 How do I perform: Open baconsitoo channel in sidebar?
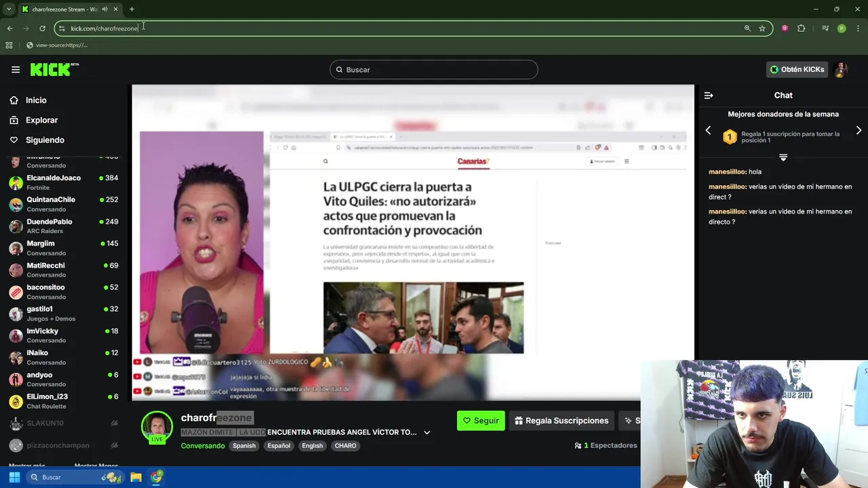64,292
